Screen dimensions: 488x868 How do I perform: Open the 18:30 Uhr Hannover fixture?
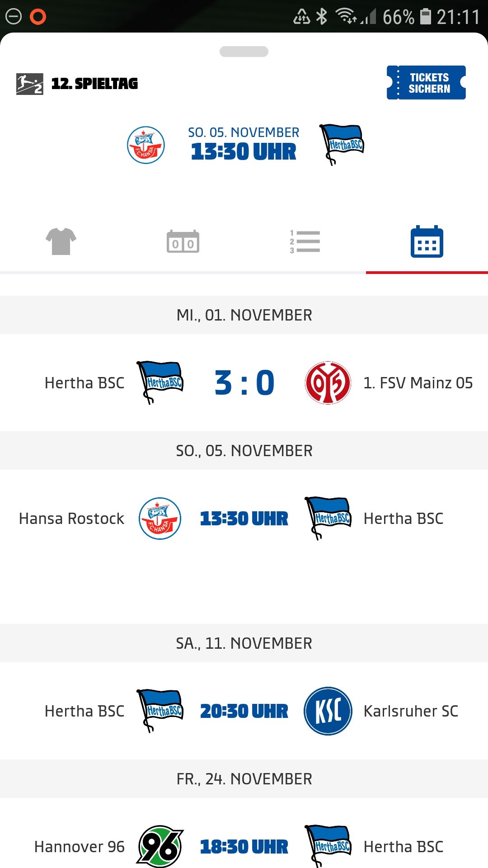244,847
